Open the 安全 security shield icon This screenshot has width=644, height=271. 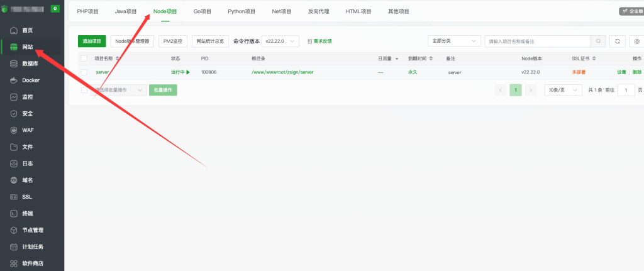(x=14, y=114)
